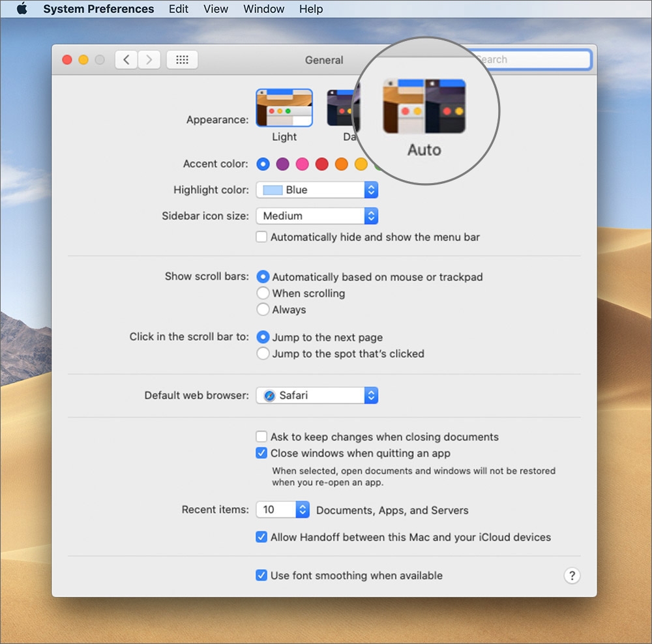Go forward with the right chevron button
Screen dimensions: 652x644
pos(149,60)
